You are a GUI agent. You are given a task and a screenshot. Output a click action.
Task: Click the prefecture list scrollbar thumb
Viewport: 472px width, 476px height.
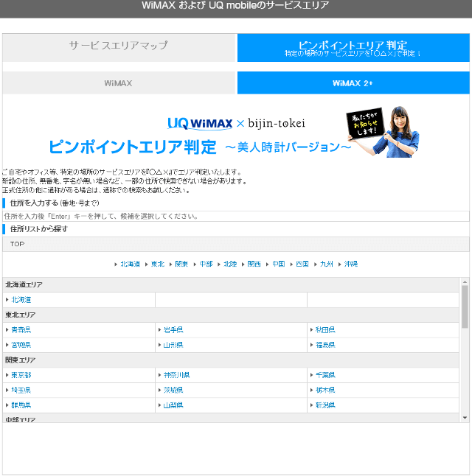point(465,307)
